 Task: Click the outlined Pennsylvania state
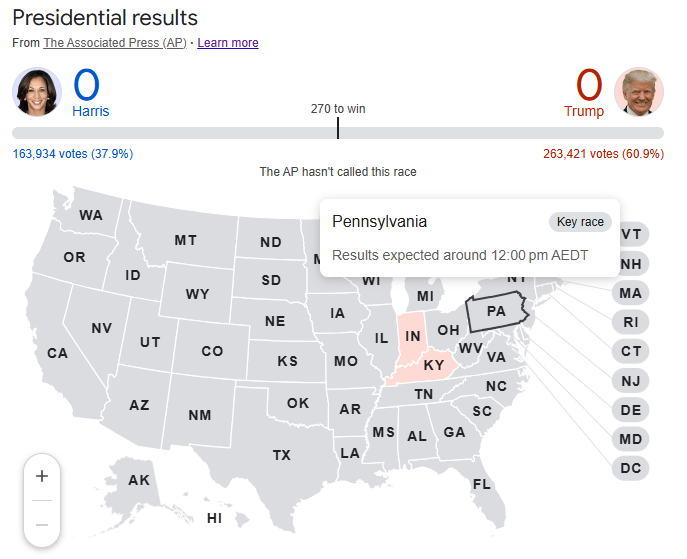[x=496, y=312]
